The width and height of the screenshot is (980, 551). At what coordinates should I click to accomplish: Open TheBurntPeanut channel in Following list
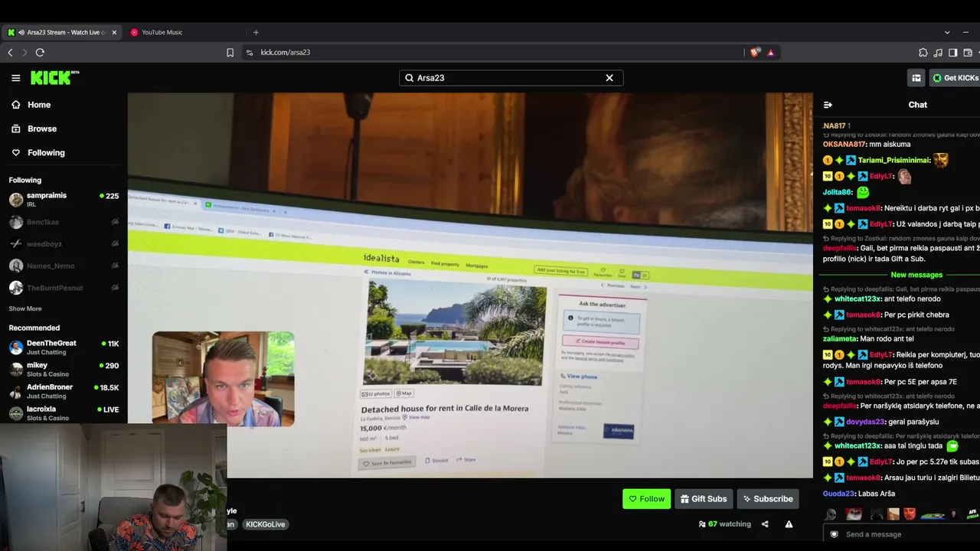(64, 288)
